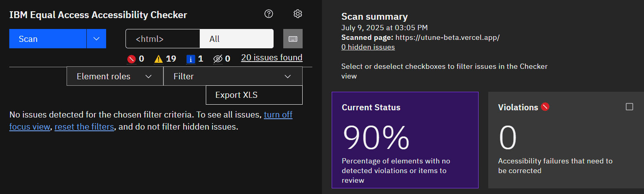Open the 20 issues found link

tap(272, 58)
